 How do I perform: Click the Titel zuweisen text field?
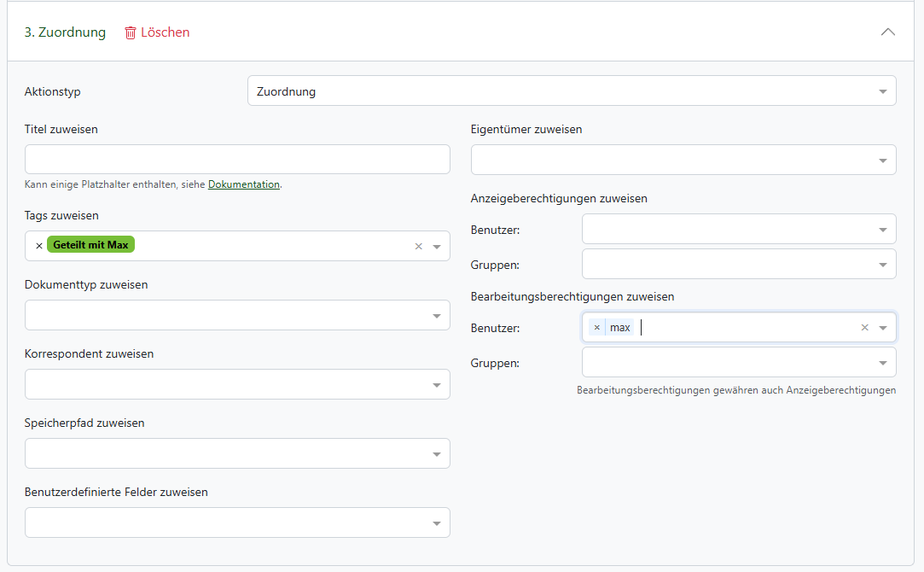pyautogui.click(x=237, y=160)
